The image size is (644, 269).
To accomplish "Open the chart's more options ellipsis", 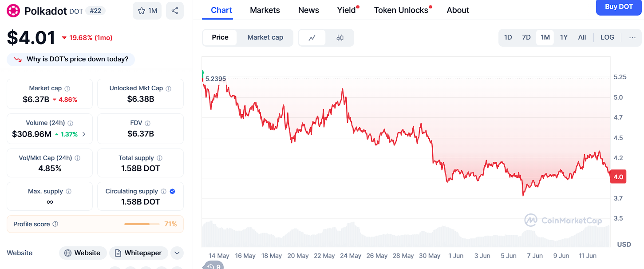I will pos(632,37).
